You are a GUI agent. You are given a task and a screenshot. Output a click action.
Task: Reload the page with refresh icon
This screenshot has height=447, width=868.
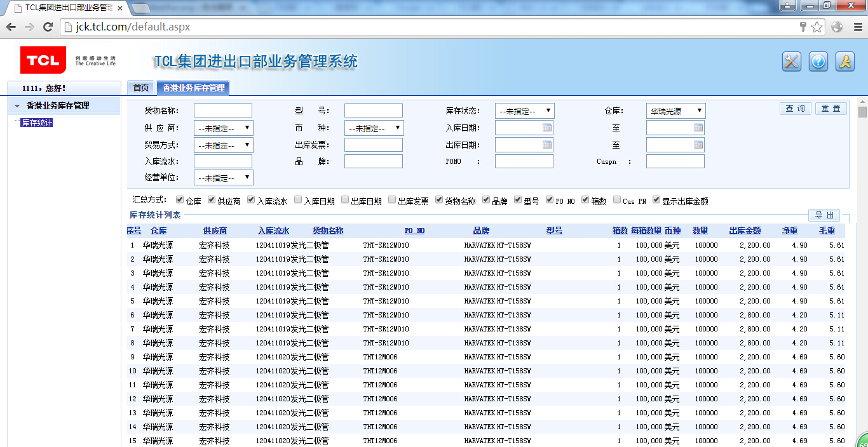pyautogui.click(x=48, y=27)
